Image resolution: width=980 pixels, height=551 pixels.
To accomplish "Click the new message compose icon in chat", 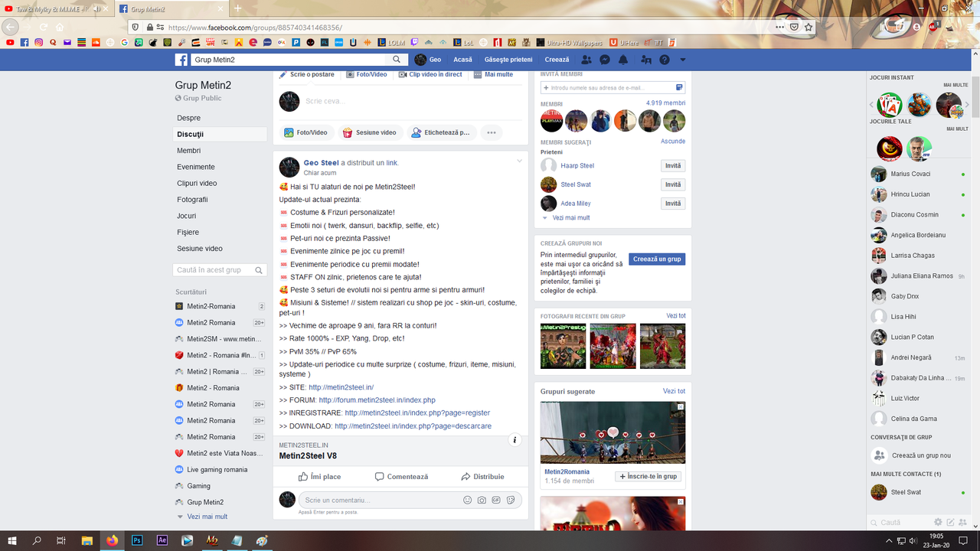I will tap(950, 523).
